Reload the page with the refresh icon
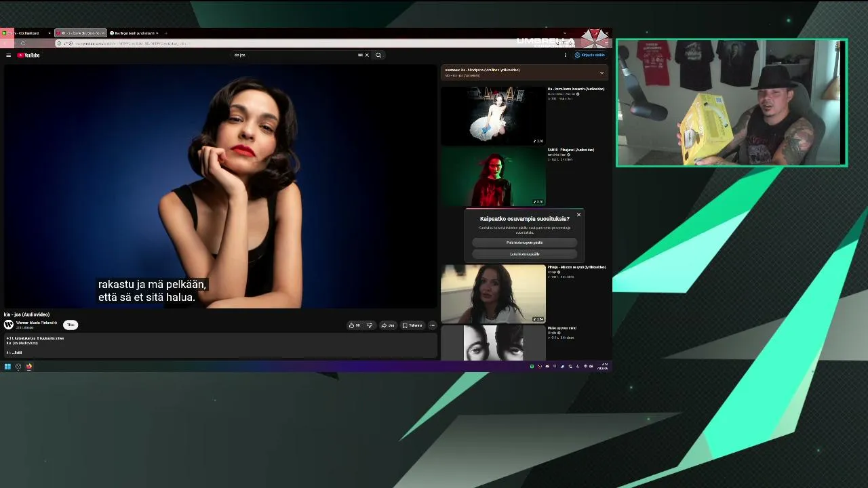Screen dimensions: 868x488 [22, 43]
